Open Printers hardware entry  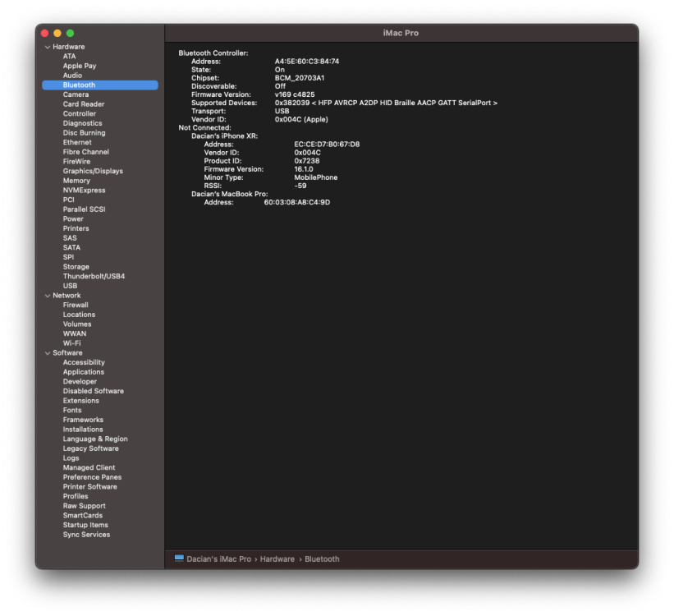[76, 228]
